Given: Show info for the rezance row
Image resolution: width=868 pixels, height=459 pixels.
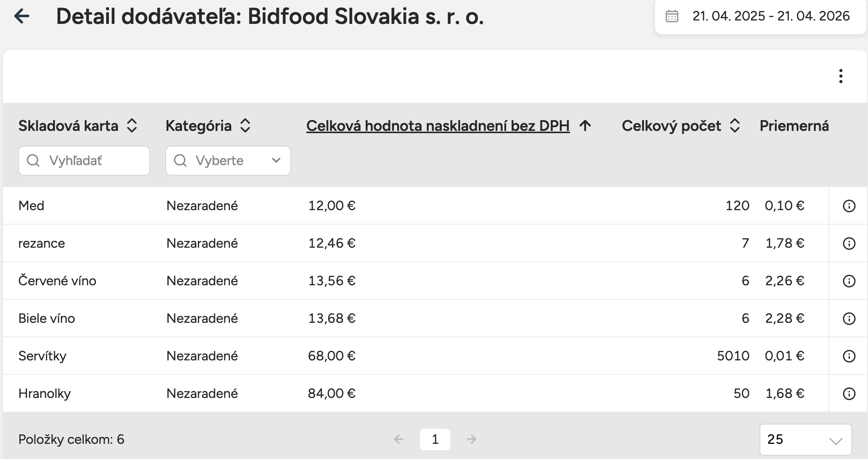Looking at the screenshot, I should 849,244.
